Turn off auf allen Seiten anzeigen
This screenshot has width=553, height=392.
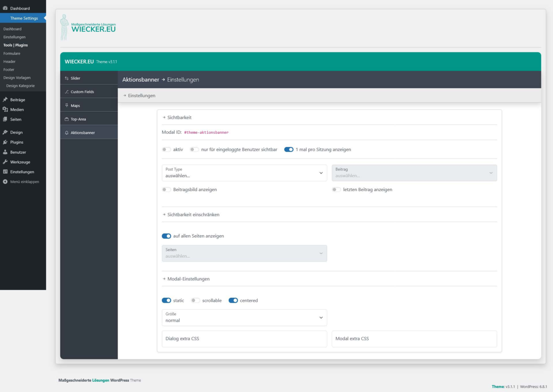click(166, 236)
